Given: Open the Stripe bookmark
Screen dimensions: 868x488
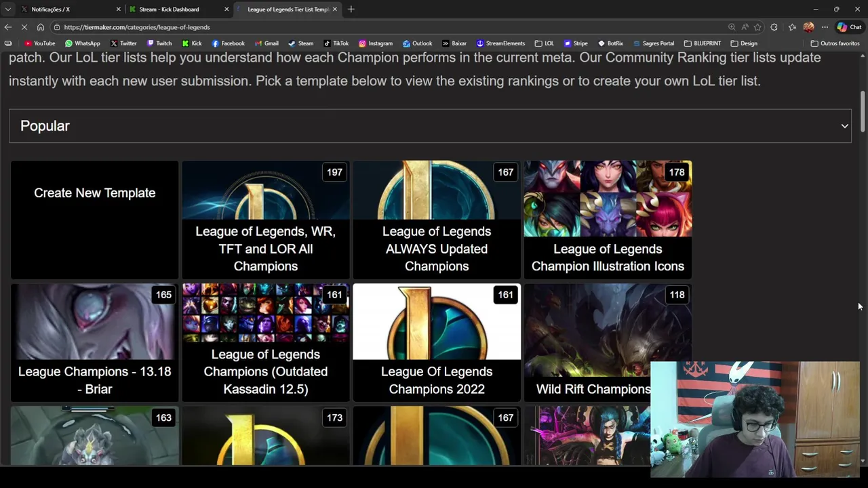Looking at the screenshot, I should (x=576, y=43).
